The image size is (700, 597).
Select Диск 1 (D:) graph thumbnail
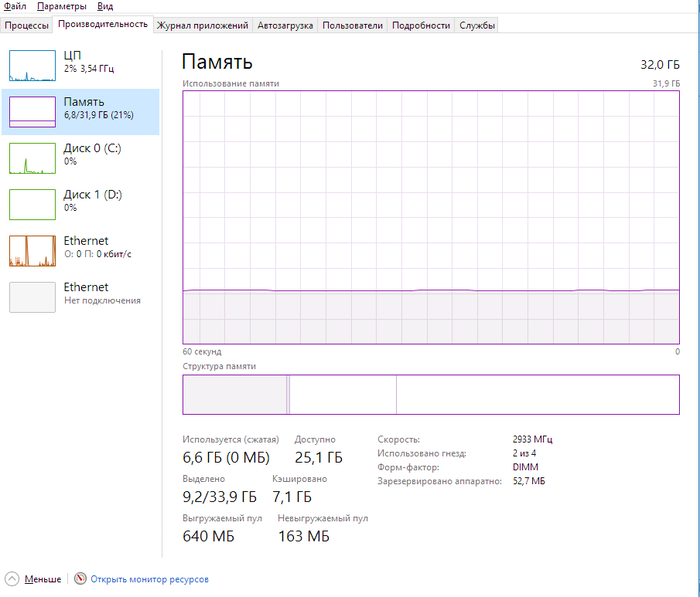click(x=32, y=204)
